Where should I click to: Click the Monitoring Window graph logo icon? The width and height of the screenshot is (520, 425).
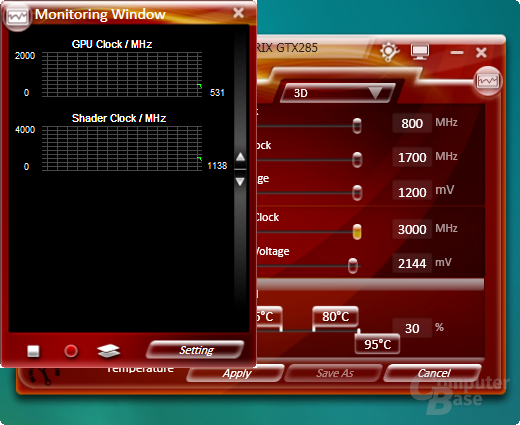[17, 17]
